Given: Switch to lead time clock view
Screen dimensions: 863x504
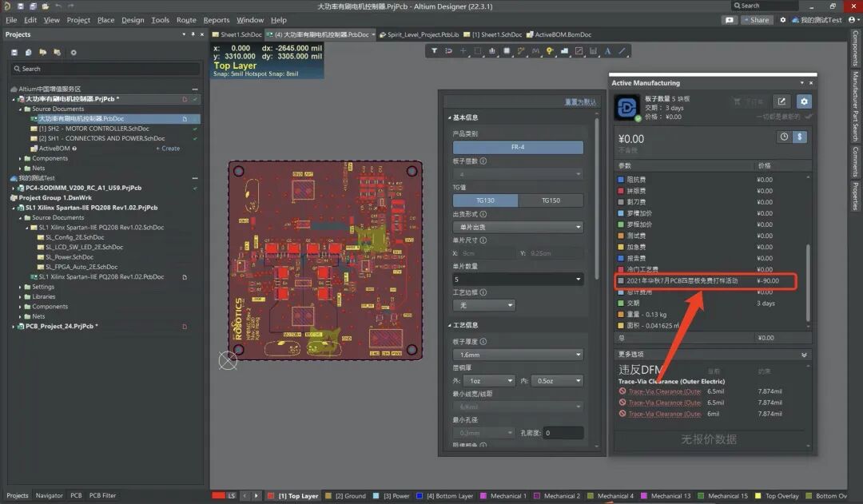Looking at the screenshot, I should (785, 137).
